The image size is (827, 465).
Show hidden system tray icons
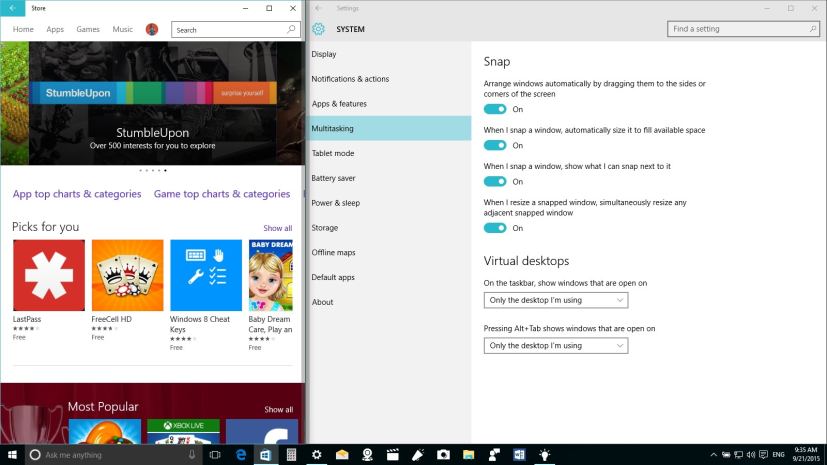pyautogui.click(x=714, y=454)
